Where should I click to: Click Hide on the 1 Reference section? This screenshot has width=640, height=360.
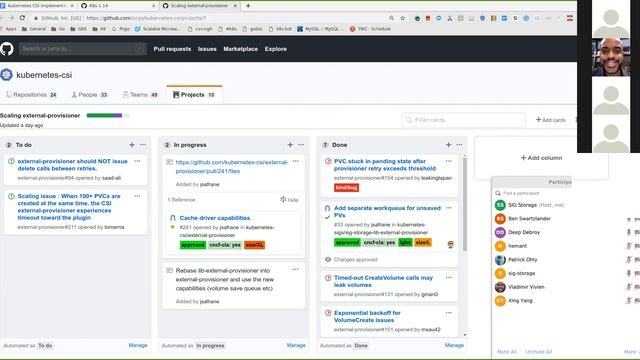point(289,200)
